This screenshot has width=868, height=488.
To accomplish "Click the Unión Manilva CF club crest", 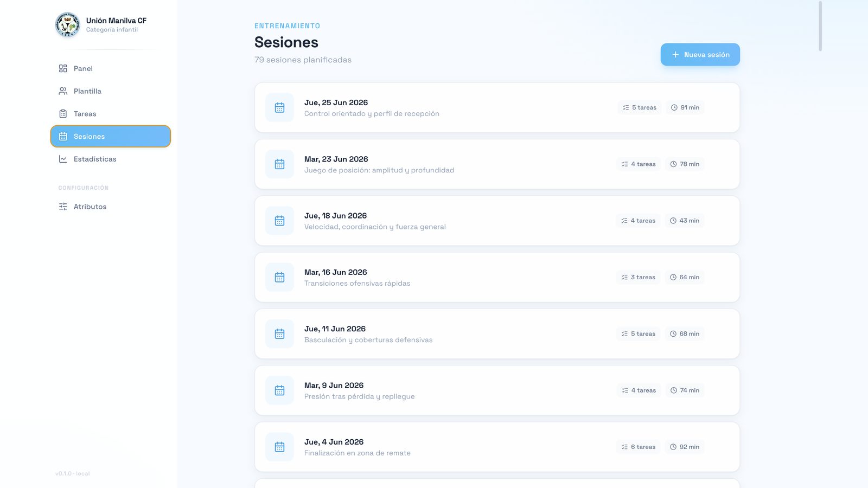I will coord(67,25).
